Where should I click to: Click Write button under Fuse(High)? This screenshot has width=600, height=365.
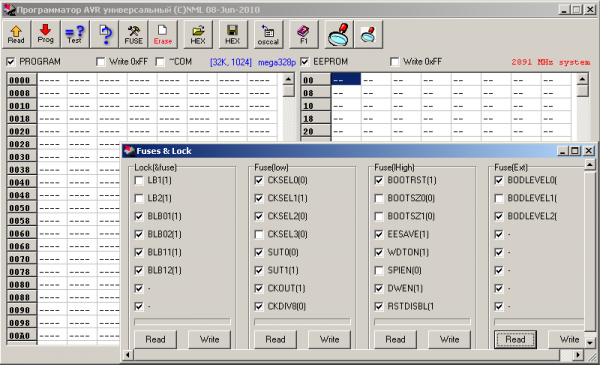pos(449,339)
